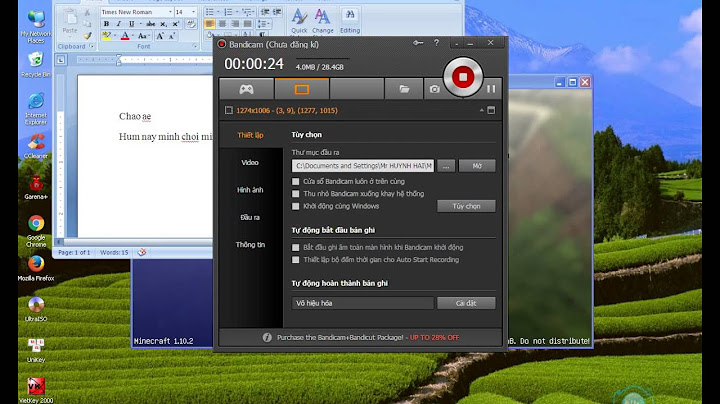Open Đầu ra tab in Bandicam
The image size is (720, 404).
point(250,218)
